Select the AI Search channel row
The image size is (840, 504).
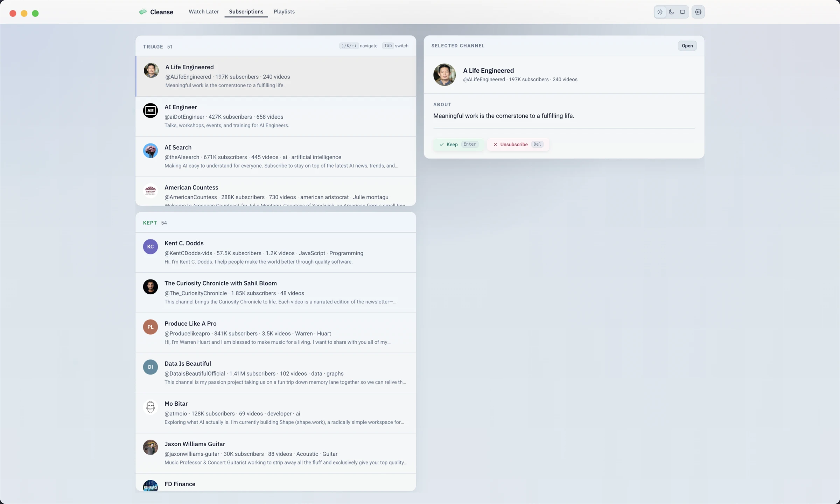point(276,157)
